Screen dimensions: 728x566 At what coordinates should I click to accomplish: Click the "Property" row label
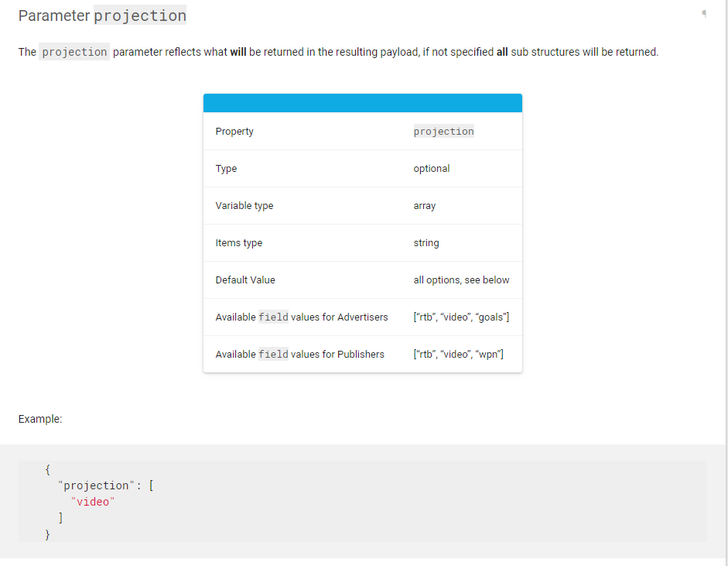click(234, 132)
